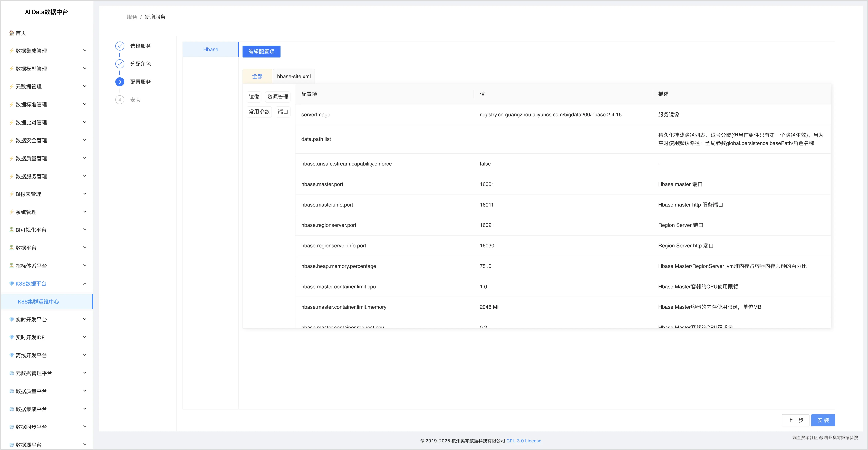Image resolution: width=868 pixels, height=450 pixels.
Task: Click the lightning icon next to 数据集成管理
Action: [12, 51]
